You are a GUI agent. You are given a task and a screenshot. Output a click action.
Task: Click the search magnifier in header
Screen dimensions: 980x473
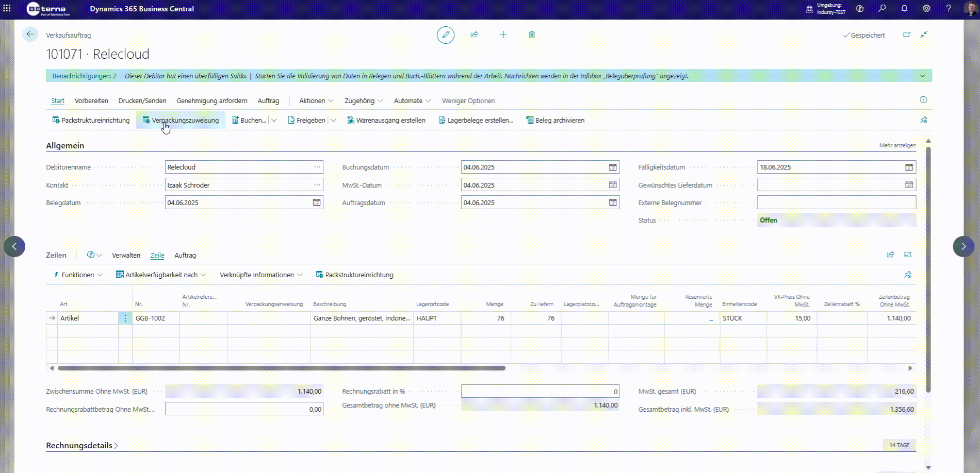point(882,9)
